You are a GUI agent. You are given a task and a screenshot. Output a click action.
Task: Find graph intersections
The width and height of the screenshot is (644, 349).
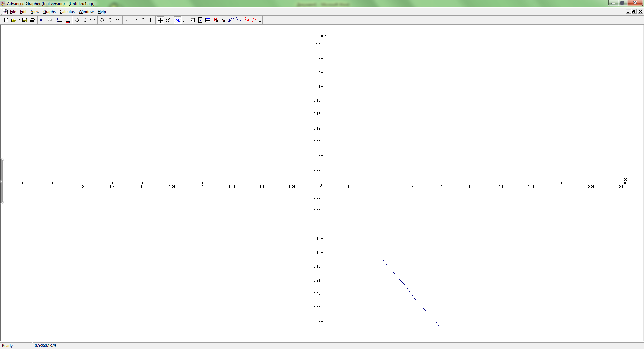click(223, 20)
